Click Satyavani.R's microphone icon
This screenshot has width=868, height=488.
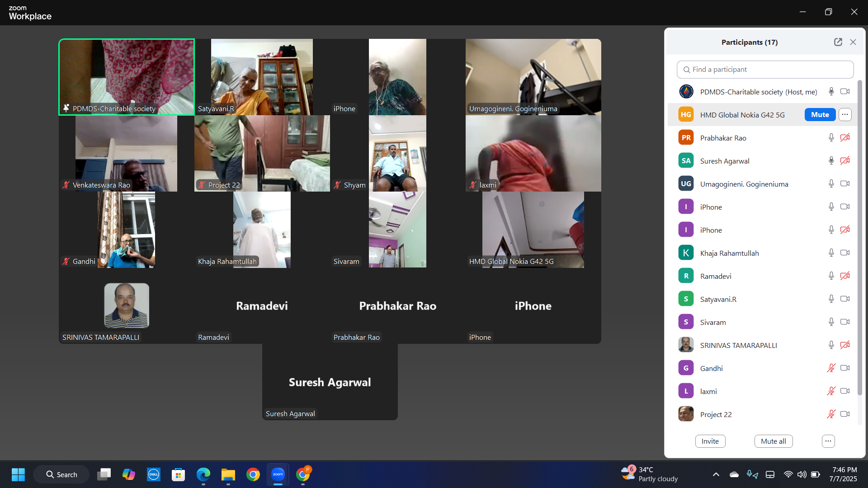pos(831,299)
